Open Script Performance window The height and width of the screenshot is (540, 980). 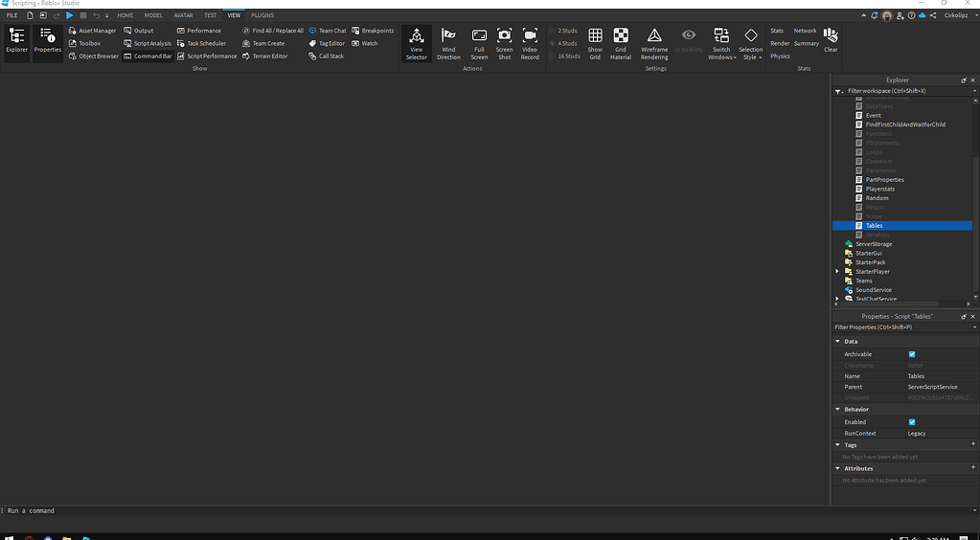click(207, 56)
